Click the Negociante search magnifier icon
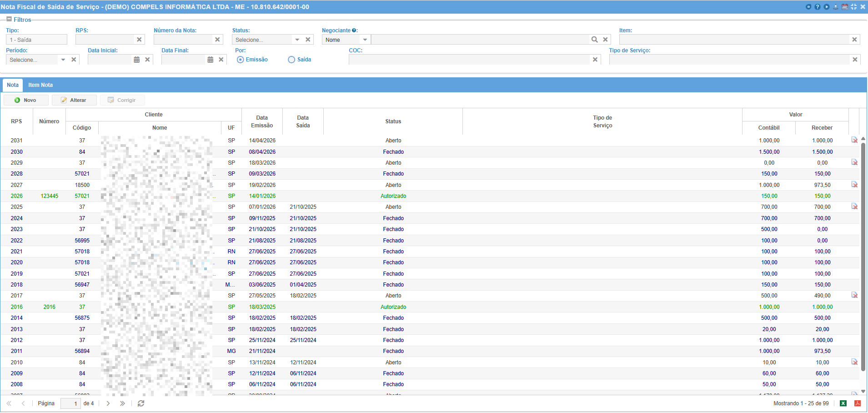Screen dimensions: 868x413 594,40
